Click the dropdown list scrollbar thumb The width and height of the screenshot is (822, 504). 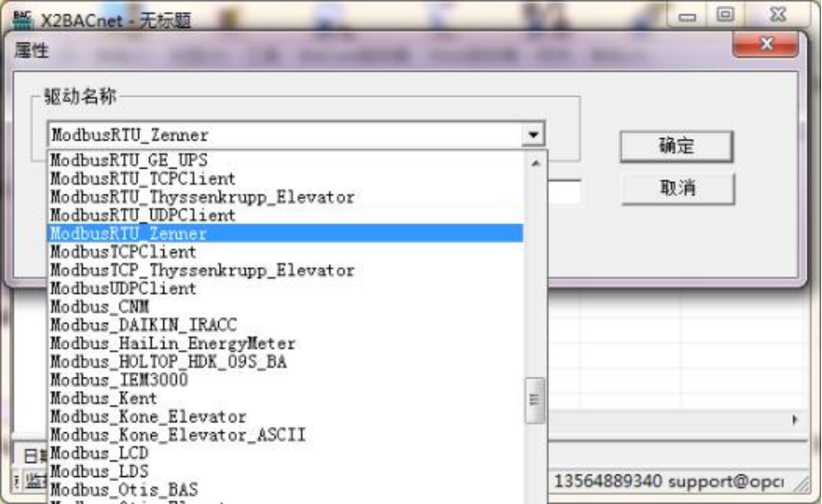coord(535,400)
